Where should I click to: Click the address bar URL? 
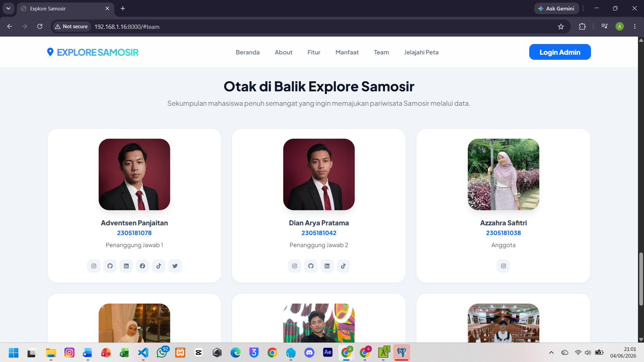coord(127,27)
